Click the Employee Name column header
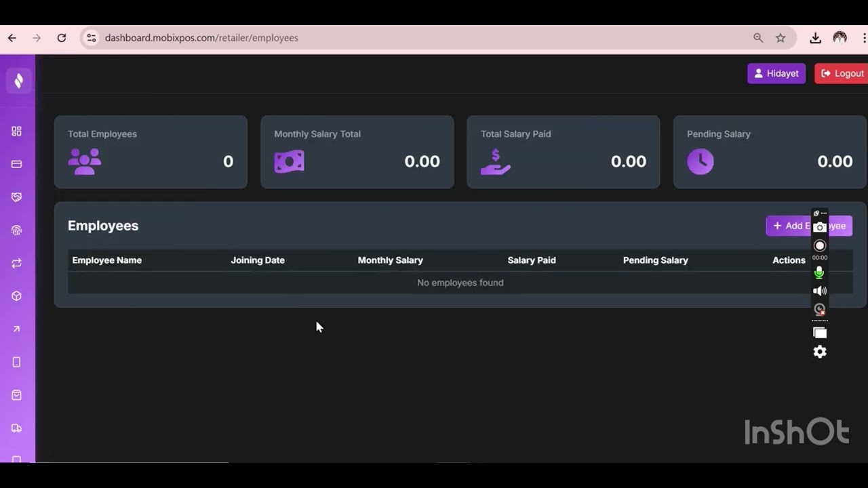The width and height of the screenshot is (868, 488). click(x=107, y=260)
